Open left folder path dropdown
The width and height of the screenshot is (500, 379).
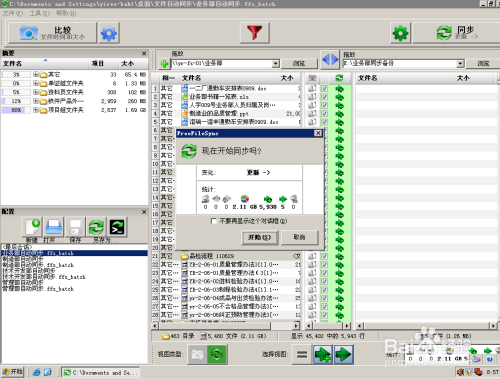[x=275, y=63]
